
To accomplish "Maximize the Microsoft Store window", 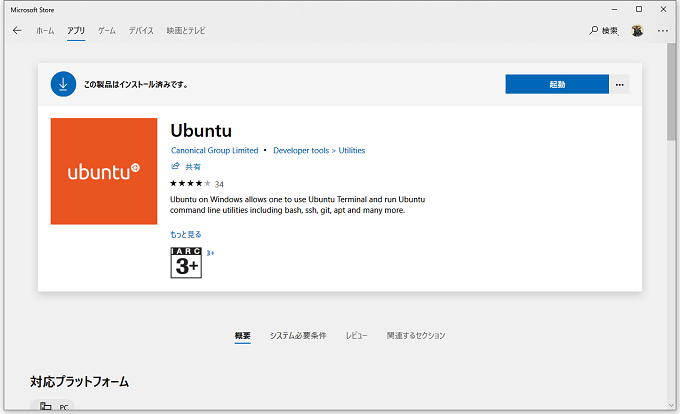I will [639, 9].
